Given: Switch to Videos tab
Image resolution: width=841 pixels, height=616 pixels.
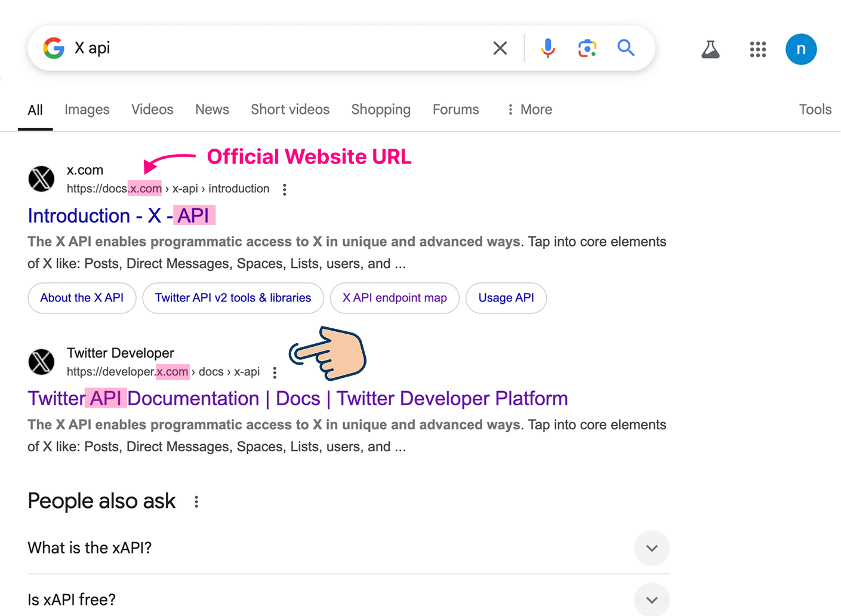Looking at the screenshot, I should pyautogui.click(x=152, y=110).
